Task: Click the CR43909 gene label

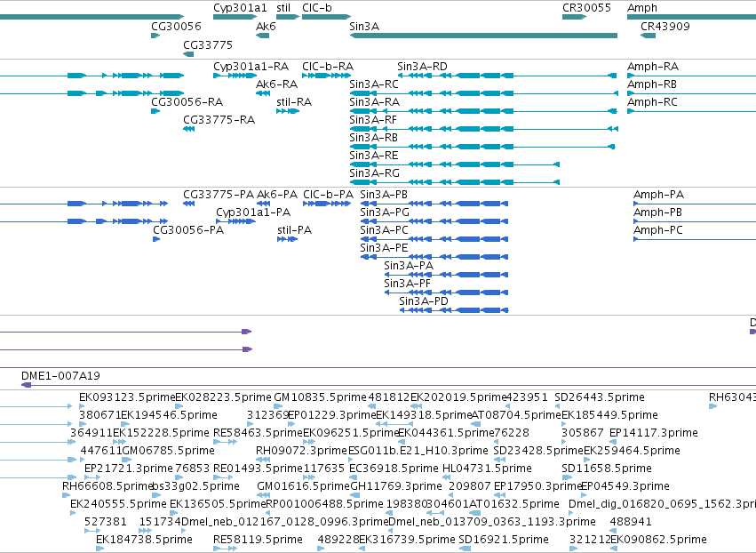Action: pos(664,27)
